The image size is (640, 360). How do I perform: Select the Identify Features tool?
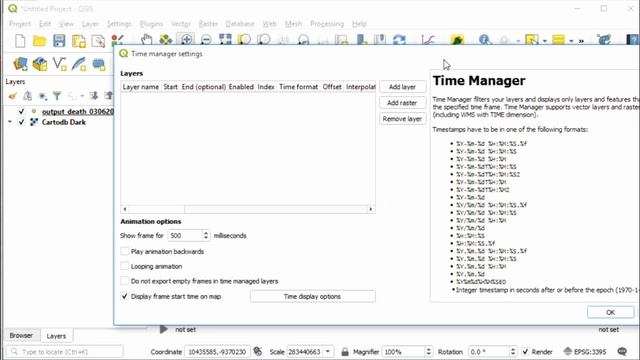click(484, 40)
